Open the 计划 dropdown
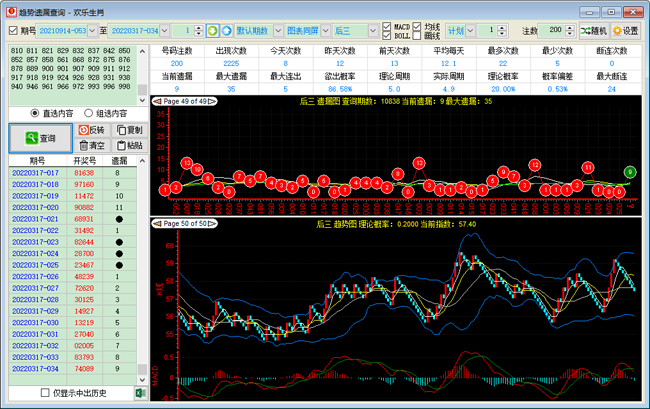The width and height of the screenshot is (650, 409). coord(470,31)
